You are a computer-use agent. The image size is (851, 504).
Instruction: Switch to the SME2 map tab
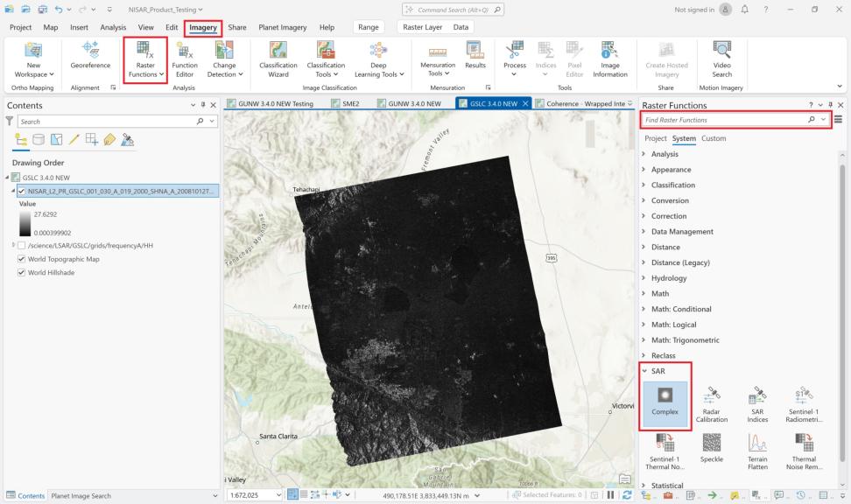[x=345, y=103]
